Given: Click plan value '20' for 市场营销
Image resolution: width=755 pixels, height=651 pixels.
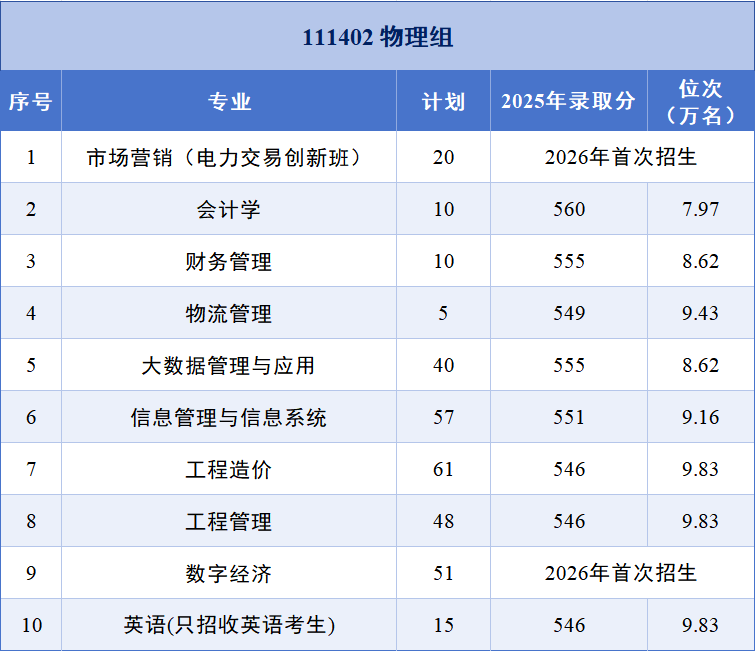Looking at the screenshot, I should 443,157.
